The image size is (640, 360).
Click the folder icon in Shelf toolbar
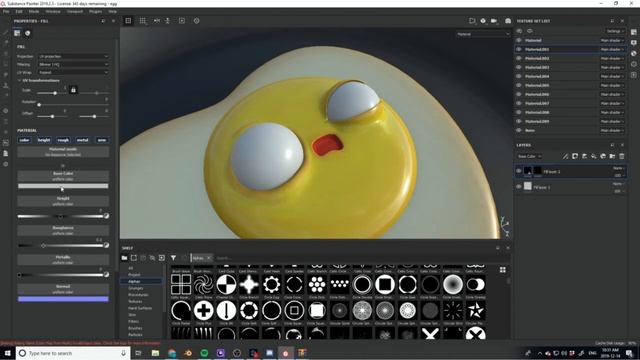tap(124, 258)
